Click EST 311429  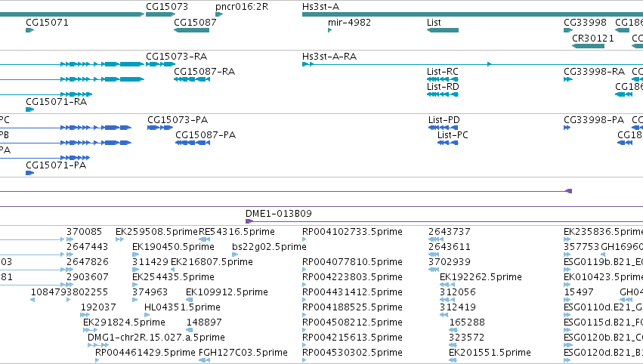[x=150, y=262]
